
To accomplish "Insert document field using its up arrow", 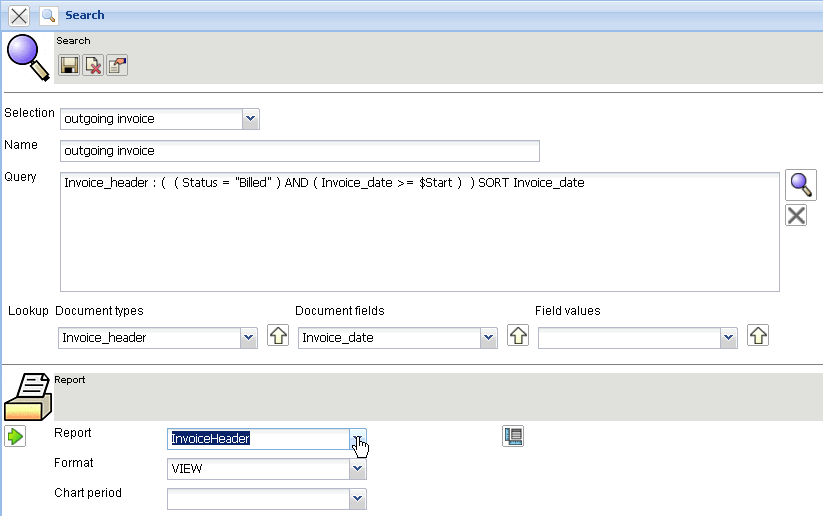I will [518, 337].
